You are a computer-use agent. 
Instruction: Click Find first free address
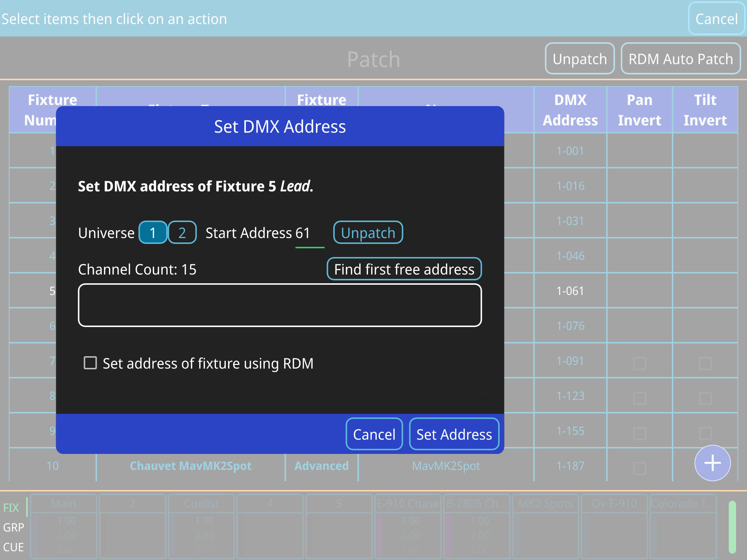pyautogui.click(x=404, y=269)
